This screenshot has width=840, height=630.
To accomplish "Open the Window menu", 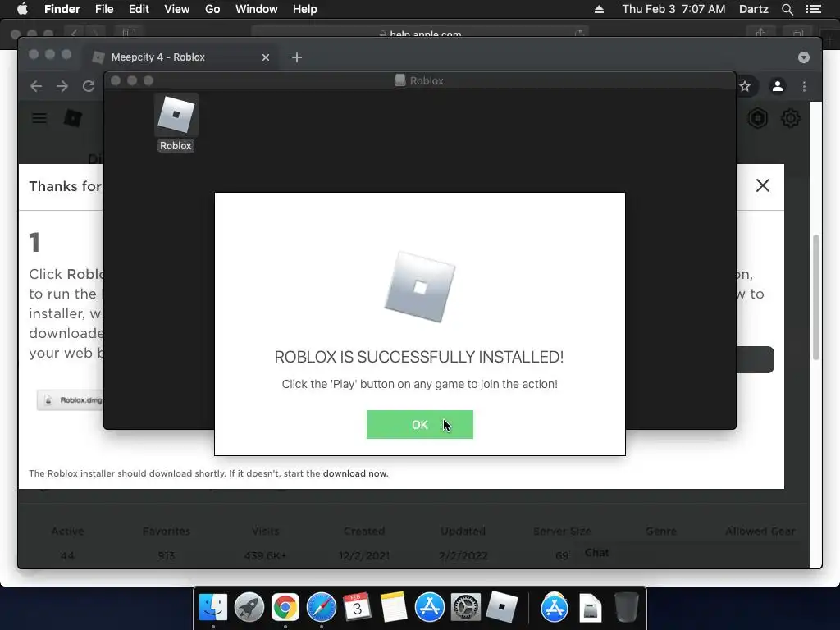I will [257, 9].
